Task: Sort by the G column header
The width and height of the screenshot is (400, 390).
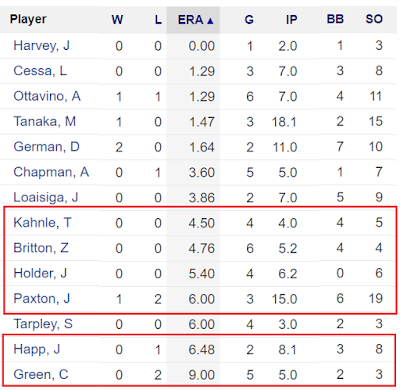Action: [x=249, y=20]
